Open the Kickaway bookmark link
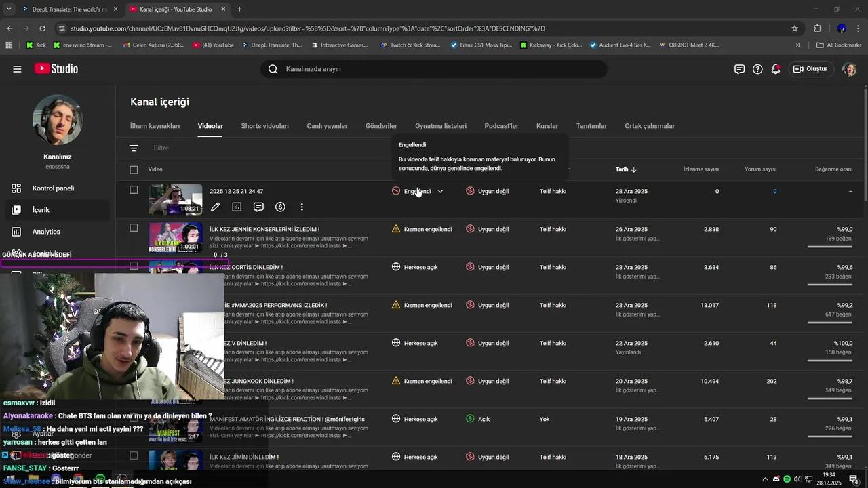Image resolution: width=868 pixels, height=488 pixels. 551,45
